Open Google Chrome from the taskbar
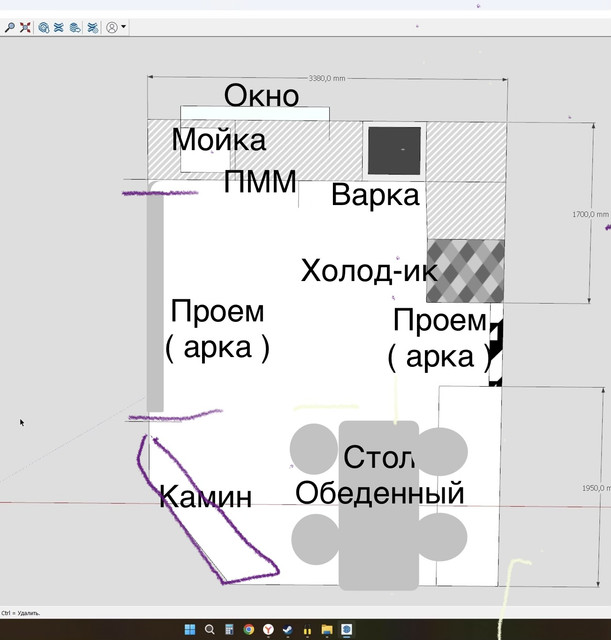Viewport: 611px width, 640px height. pos(249,629)
